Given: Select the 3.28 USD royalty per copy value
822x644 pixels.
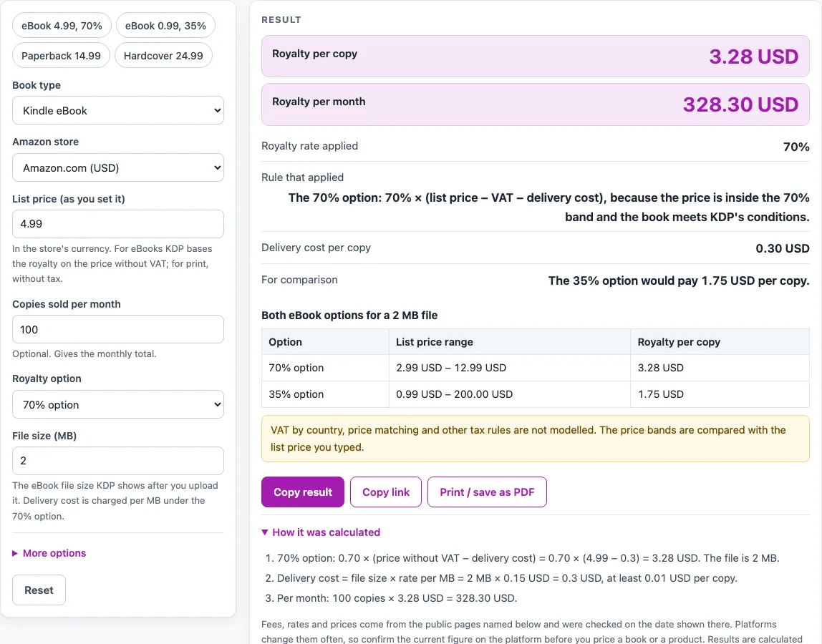Looking at the screenshot, I should 753,57.
